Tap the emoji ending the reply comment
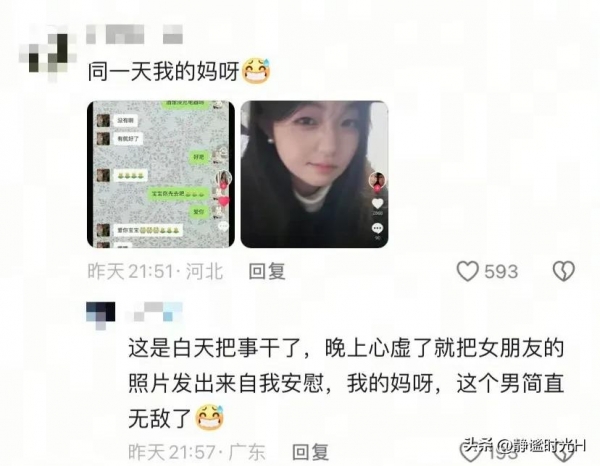 point(209,417)
